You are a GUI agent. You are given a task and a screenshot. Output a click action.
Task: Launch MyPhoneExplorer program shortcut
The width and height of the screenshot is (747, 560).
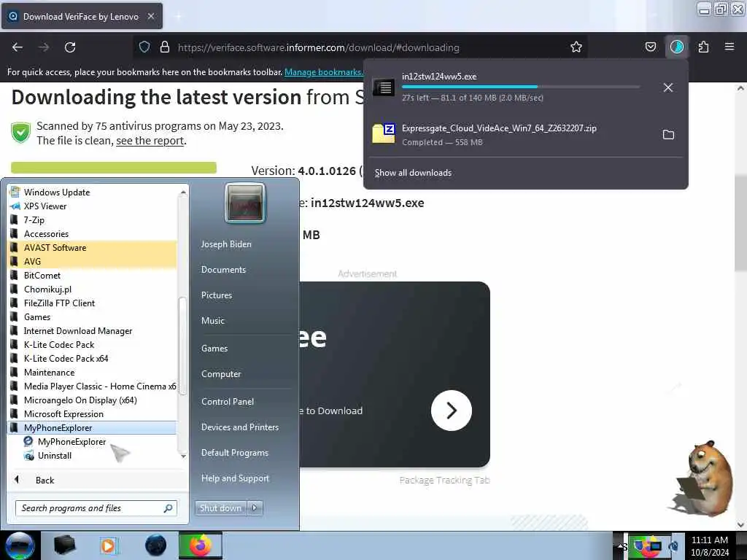tap(71, 441)
